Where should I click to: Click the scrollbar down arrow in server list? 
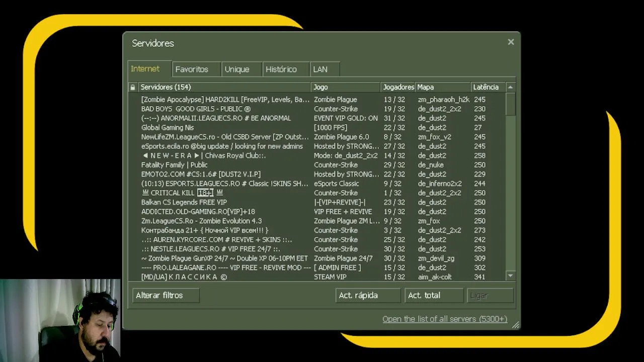point(510,276)
